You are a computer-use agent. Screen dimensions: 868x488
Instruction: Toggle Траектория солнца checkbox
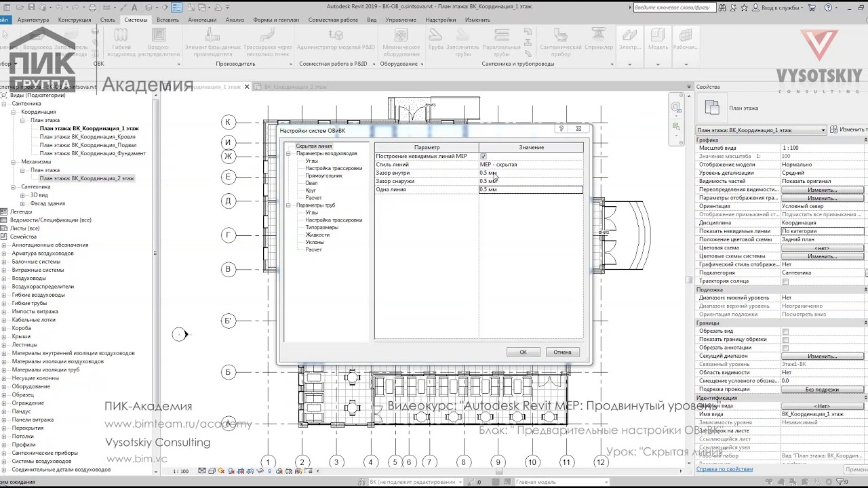tap(785, 281)
